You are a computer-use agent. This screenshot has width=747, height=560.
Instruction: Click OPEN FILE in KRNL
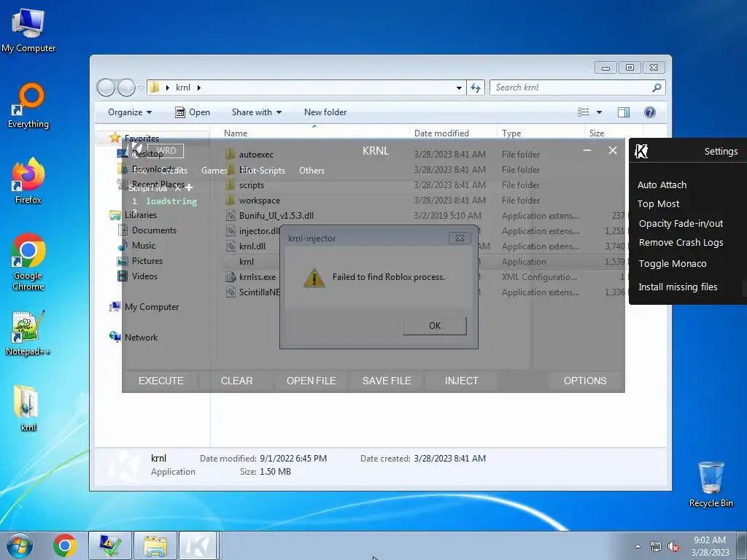(x=311, y=381)
